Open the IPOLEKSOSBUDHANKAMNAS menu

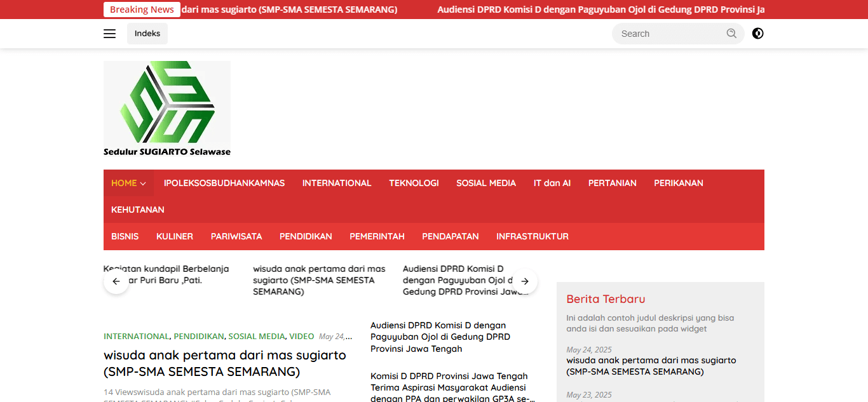tap(224, 183)
